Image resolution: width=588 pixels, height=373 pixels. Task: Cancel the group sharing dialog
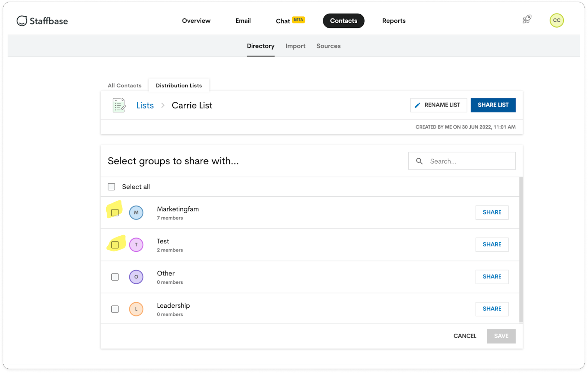coord(465,336)
